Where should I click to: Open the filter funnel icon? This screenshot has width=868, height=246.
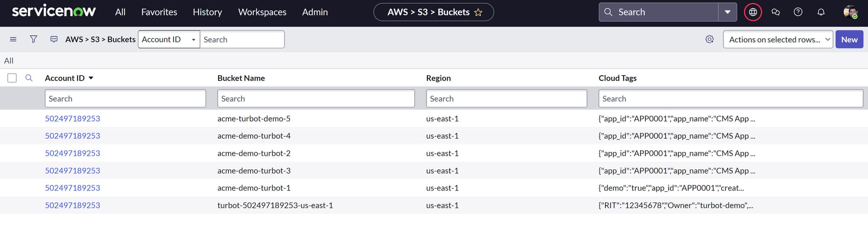pyautogui.click(x=33, y=39)
